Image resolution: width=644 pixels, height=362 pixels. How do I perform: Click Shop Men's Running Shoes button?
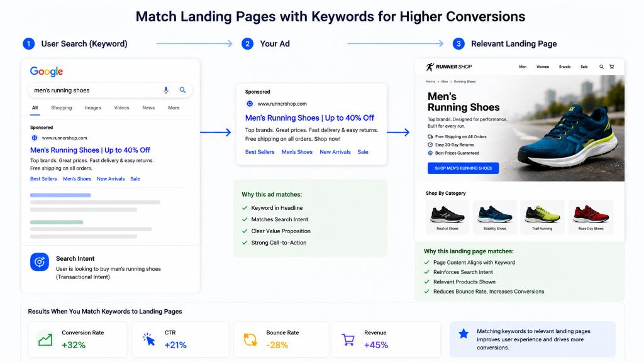point(464,168)
